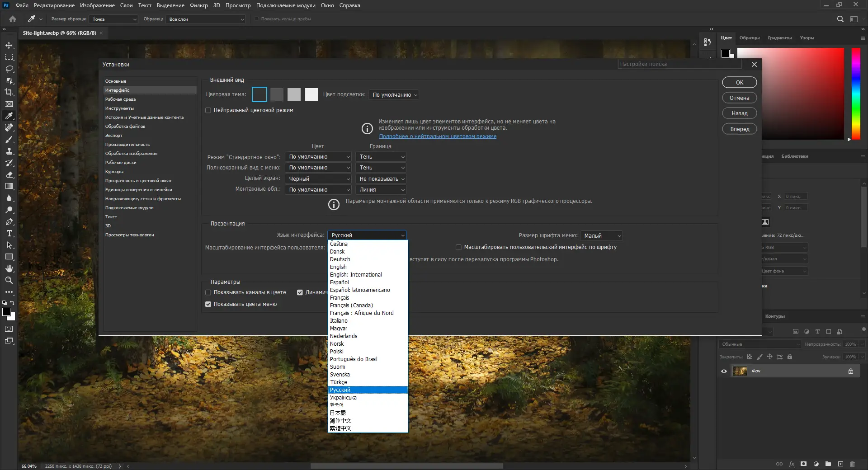868x470 pixels.
Task: Open the Цвет подсветки dropdown
Action: click(394, 95)
